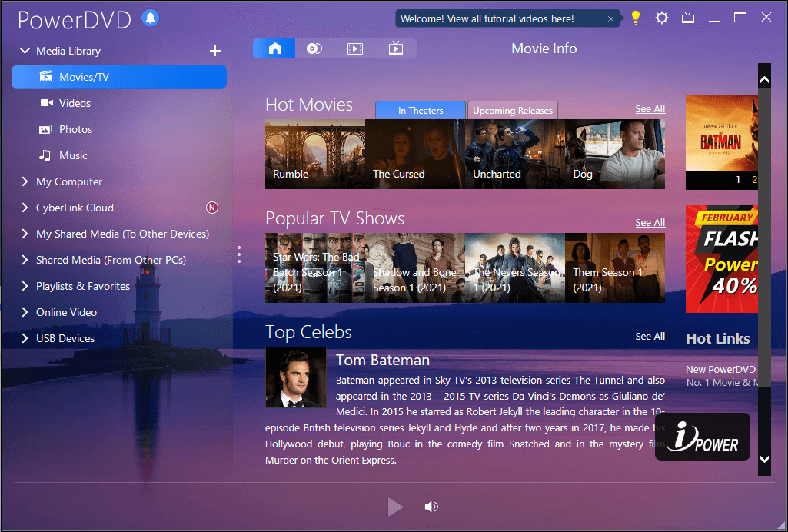Image resolution: width=788 pixels, height=532 pixels.
Task: Switch to TV mode via toolbar icon
Action: tap(395, 48)
